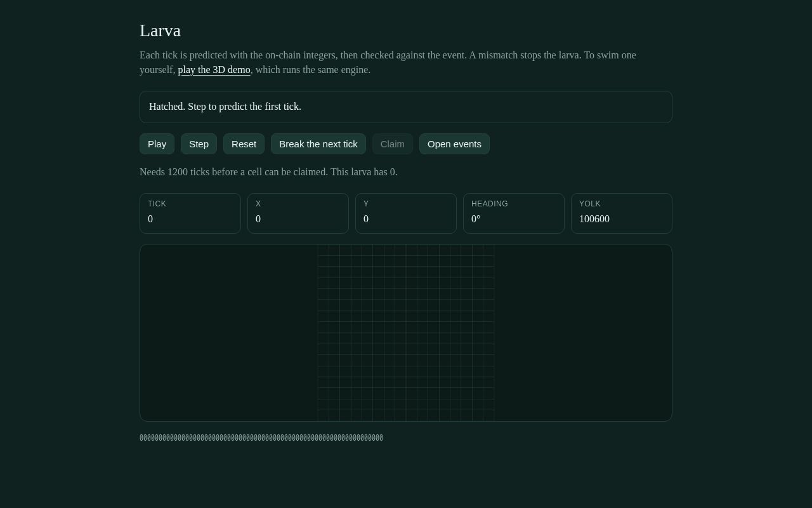Click the dark area left of the grid

228,333
